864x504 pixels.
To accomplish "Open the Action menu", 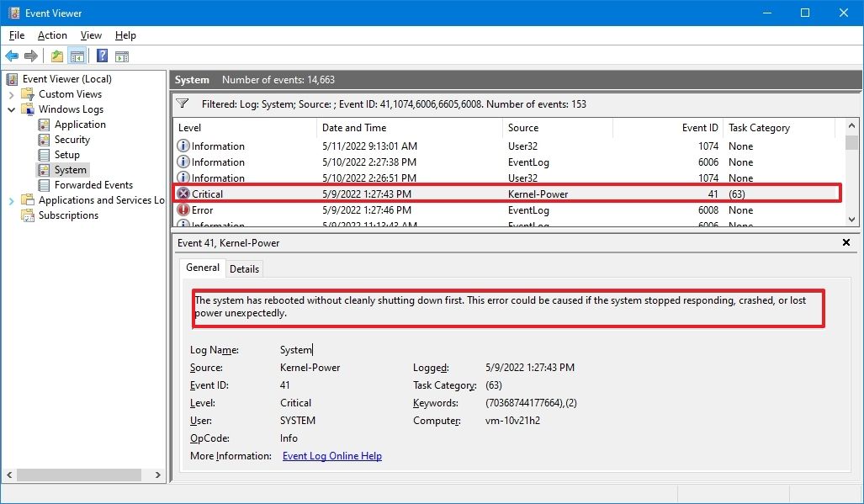I will click(51, 35).
